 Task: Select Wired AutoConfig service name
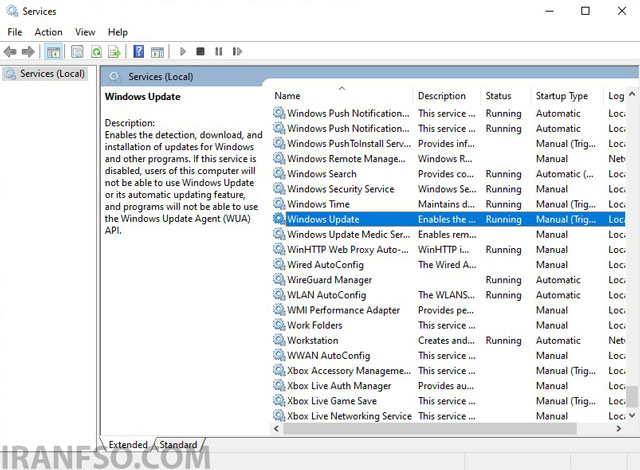coord(325,265)
